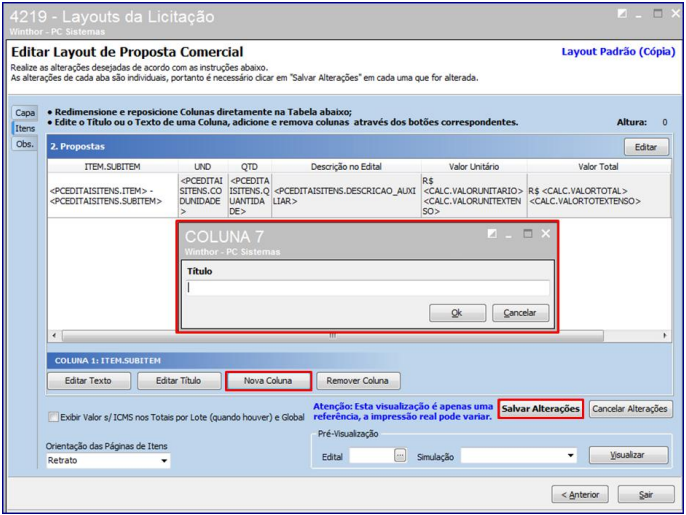Click the pin icon in main window title bar
The height and width of the screenshot is (515, 686).
[622, 14]
